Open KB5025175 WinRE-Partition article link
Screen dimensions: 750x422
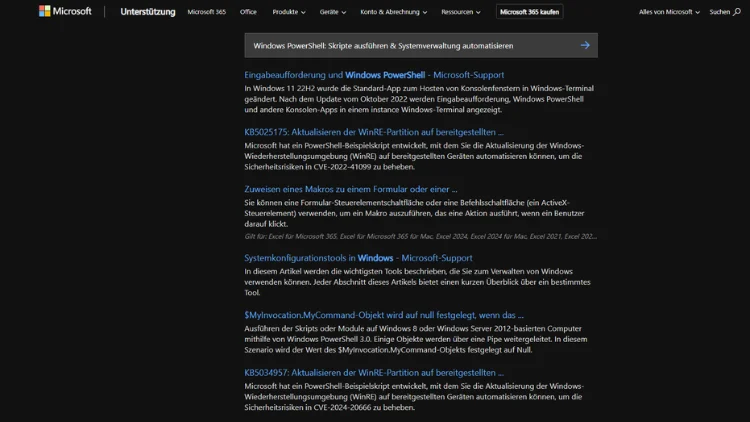(374, 132)
